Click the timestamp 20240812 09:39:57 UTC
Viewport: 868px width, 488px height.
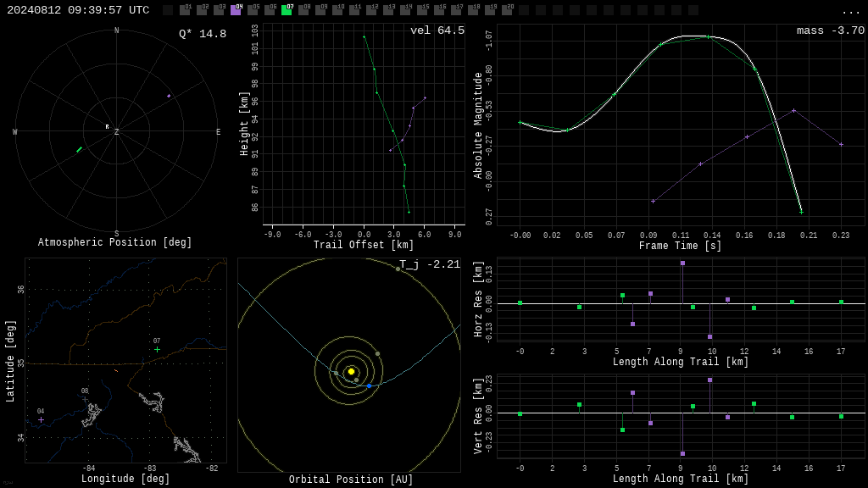pyautogui.click(x=78, y=10)
